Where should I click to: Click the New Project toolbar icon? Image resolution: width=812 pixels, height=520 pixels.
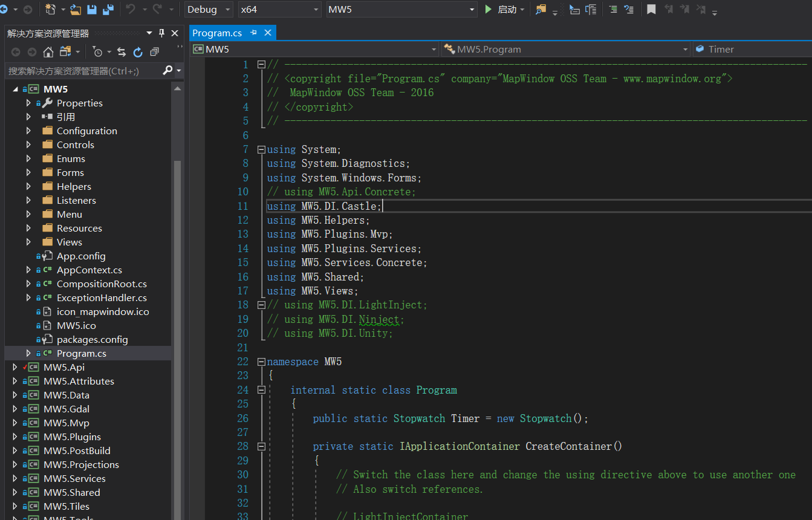coord(51,10)
